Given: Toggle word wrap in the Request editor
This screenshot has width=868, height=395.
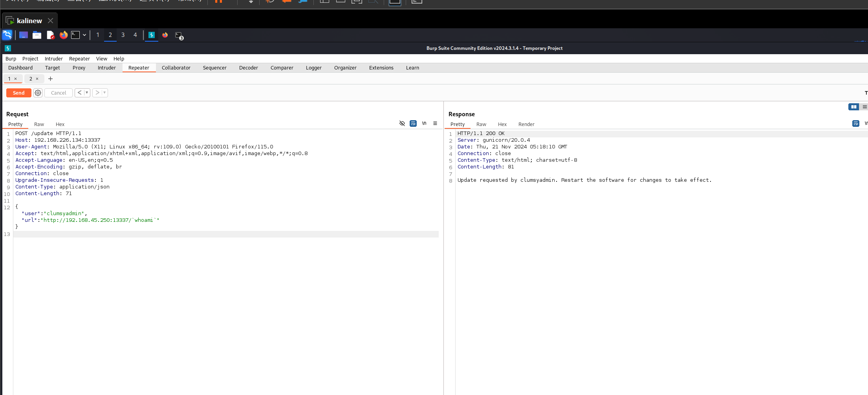Looking at the screenshot, I should (413, 123).
